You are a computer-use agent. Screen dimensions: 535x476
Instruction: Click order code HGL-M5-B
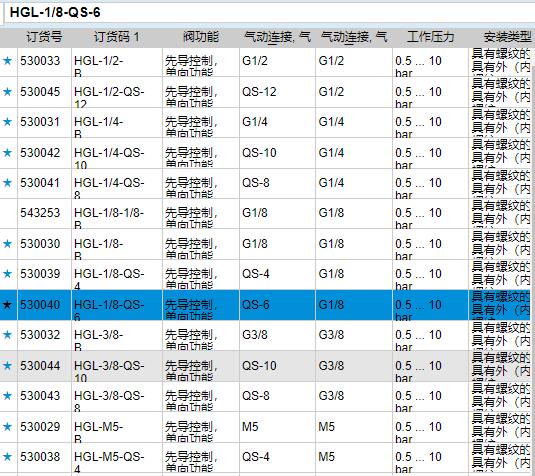pyautogui.click(x=98, y=431)
